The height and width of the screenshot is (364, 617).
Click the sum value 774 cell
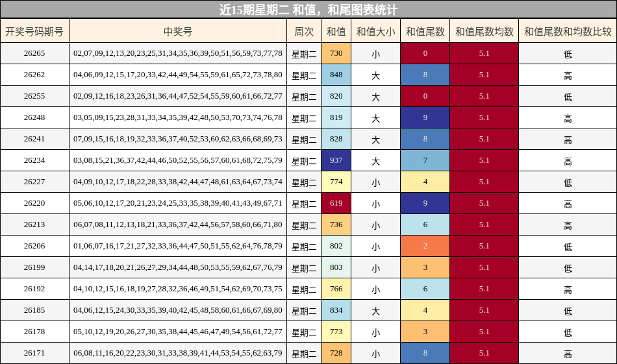click(x=336, y=182)
